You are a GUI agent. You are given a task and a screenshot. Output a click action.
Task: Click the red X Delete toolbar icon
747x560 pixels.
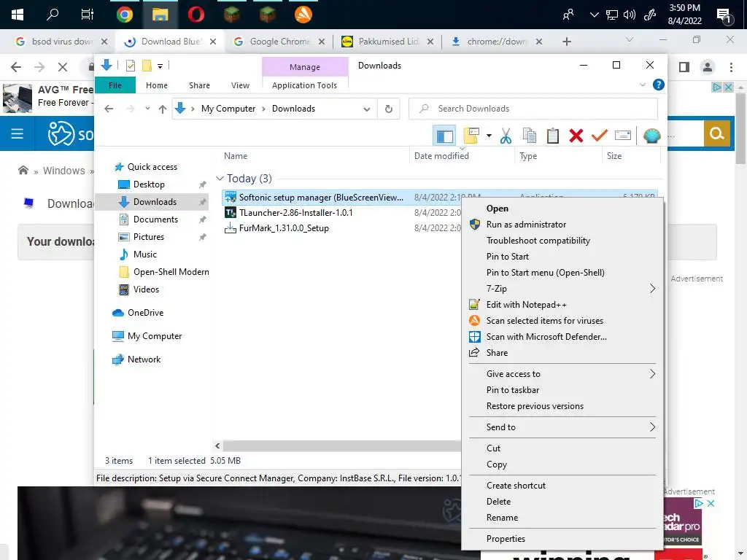click(576, 136)
